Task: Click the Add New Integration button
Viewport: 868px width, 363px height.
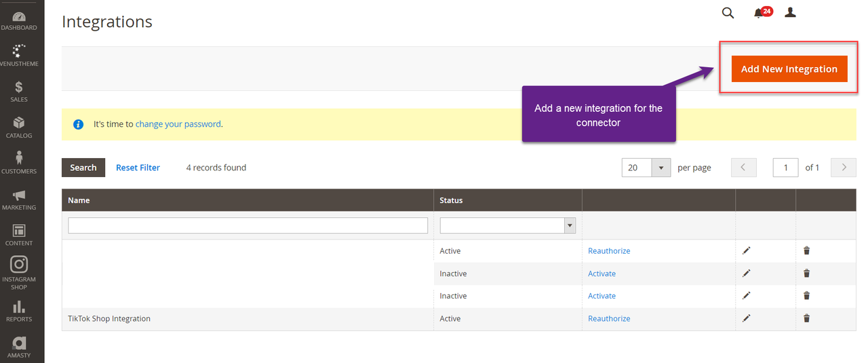Action: [x=789, y=69]
